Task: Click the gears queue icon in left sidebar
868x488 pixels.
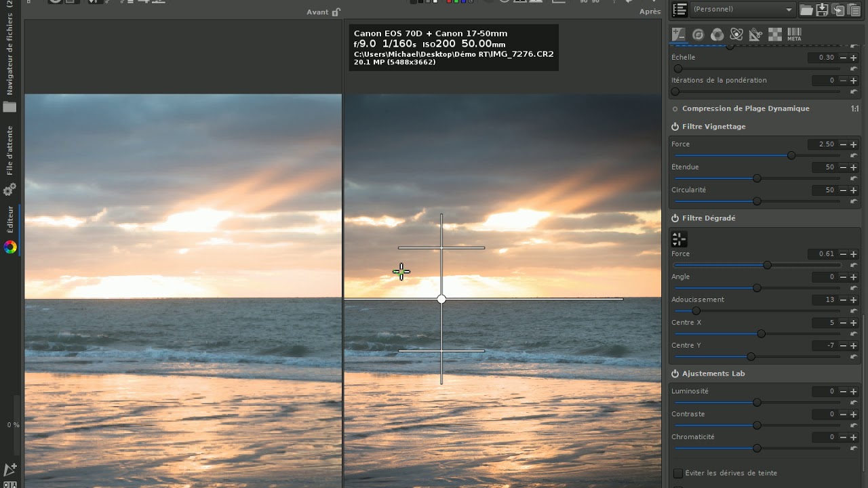Action: (x=9, y=190)
